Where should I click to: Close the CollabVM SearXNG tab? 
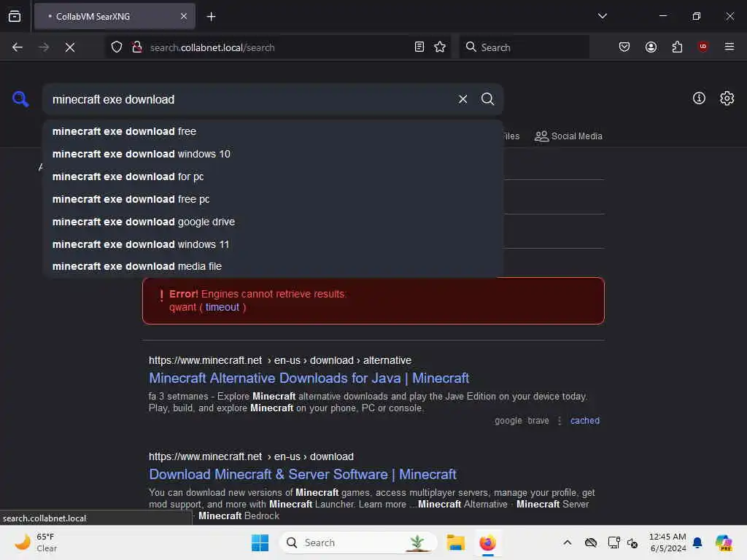coord(183,16)
